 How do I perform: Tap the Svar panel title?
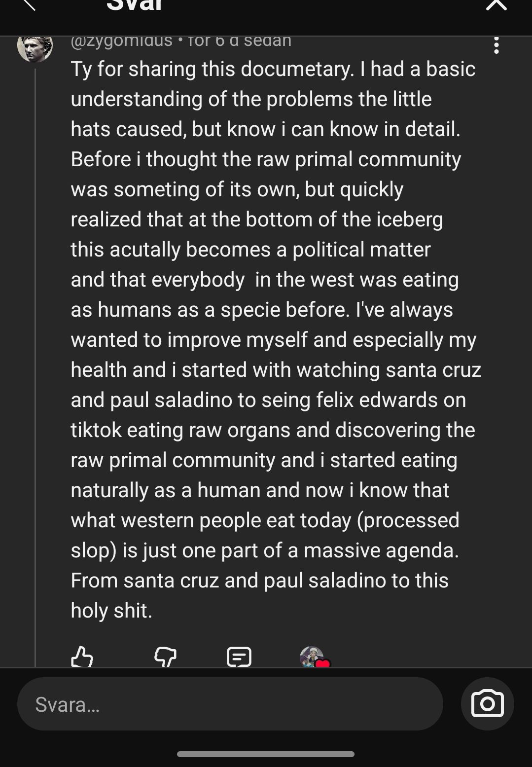(x=134, y=6)
